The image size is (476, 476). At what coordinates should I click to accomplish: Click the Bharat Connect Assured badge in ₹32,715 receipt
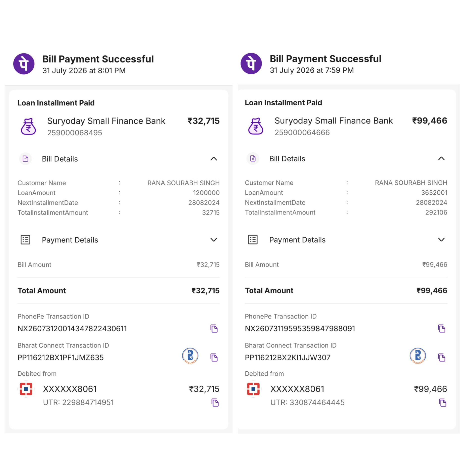click(190, 356)
